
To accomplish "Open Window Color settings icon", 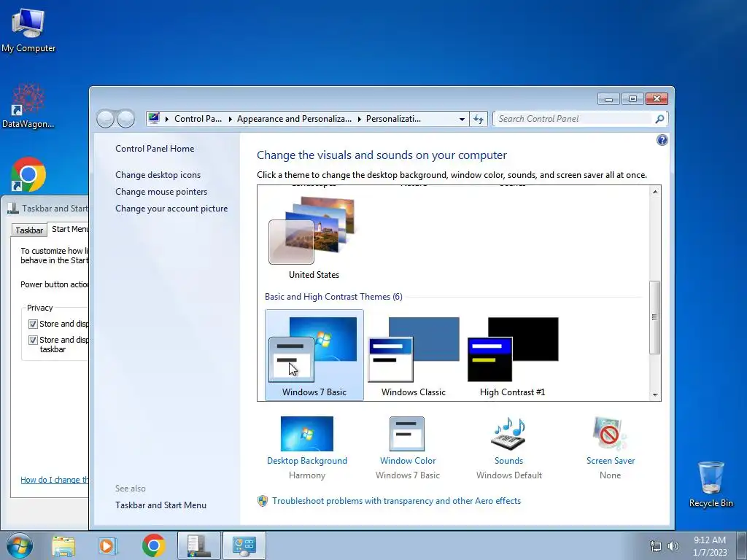I will tap(407, 434).
